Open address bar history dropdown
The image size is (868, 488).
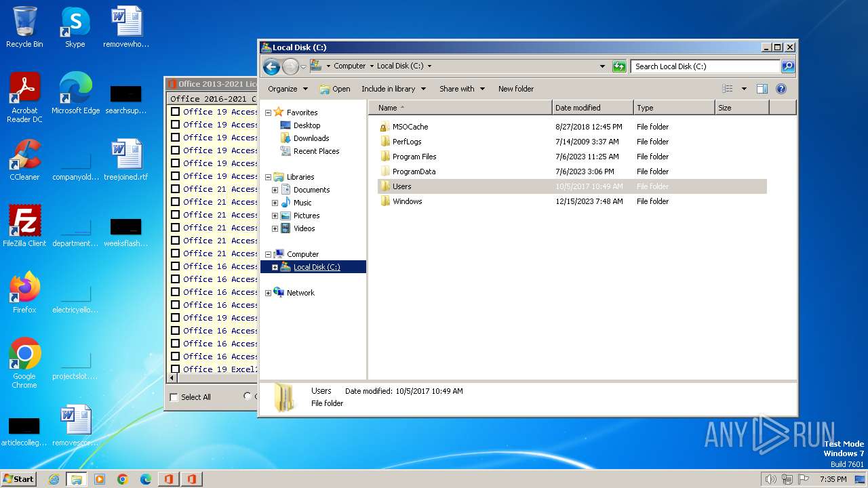[x=602, y=66]
